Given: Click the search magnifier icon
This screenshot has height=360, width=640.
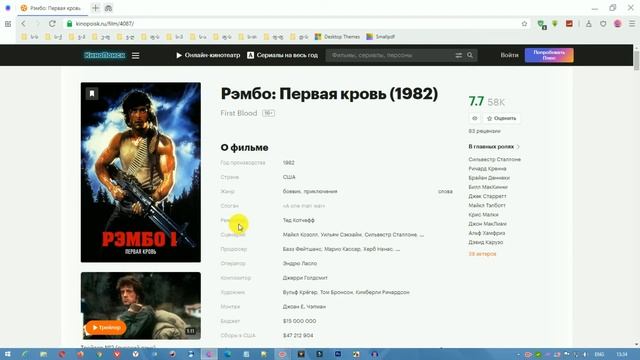Looking at the screenshot, I should click(470, 55).
